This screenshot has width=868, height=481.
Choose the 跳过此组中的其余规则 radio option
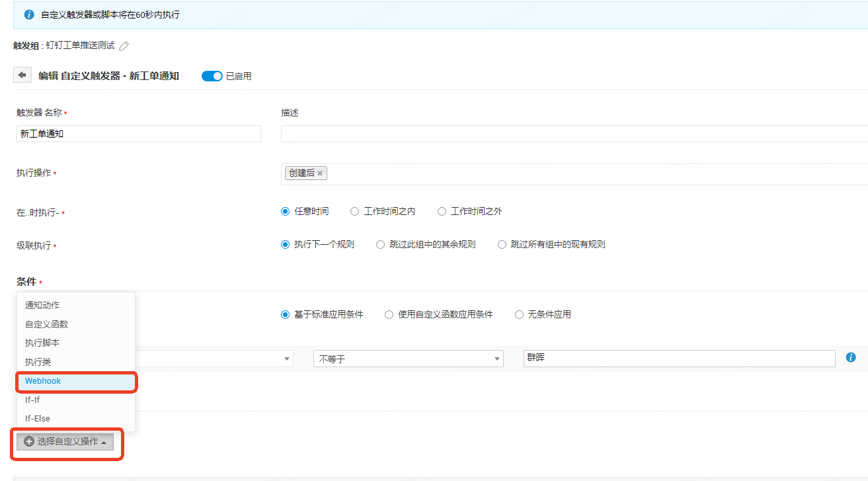380,244
